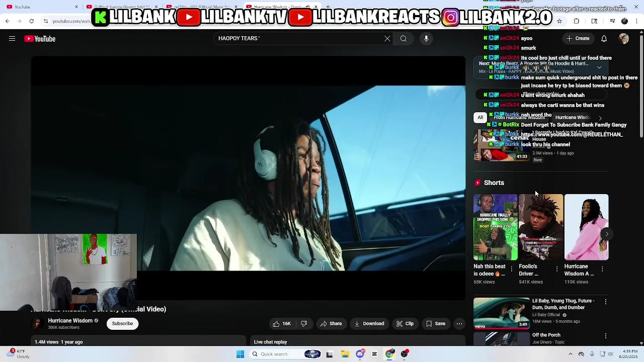644x362 pixels.
Task: Open YouTube notifications bell
Action: (x=604, y=39)
